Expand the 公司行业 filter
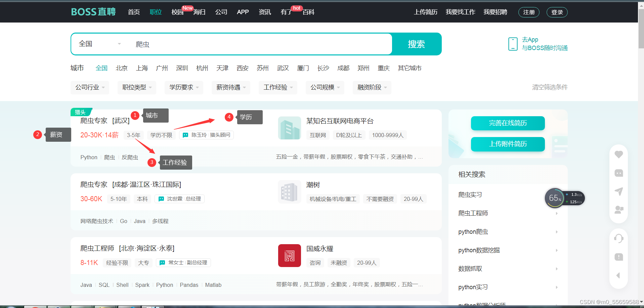Screen dimensions: 644x308 tap(90, 87)
